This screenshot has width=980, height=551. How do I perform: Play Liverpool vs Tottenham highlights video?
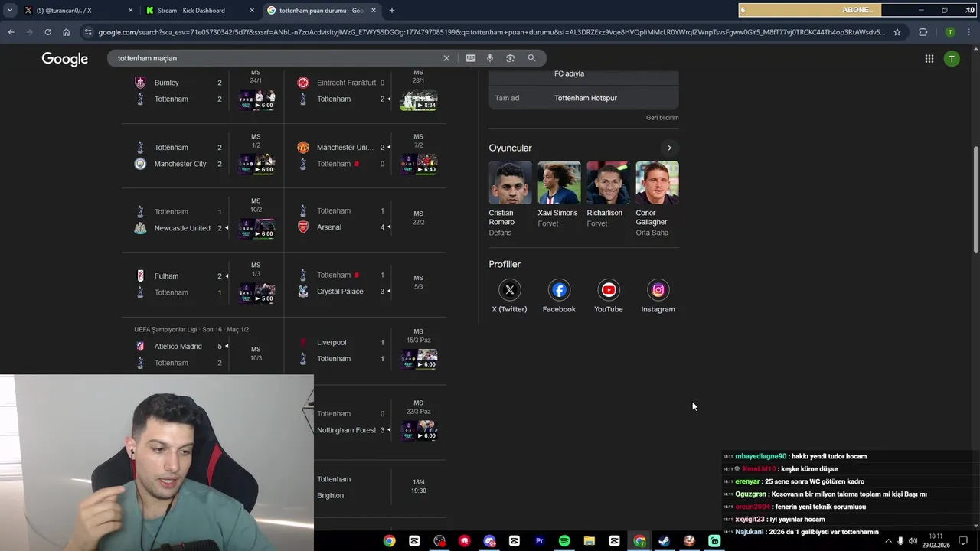419,359
